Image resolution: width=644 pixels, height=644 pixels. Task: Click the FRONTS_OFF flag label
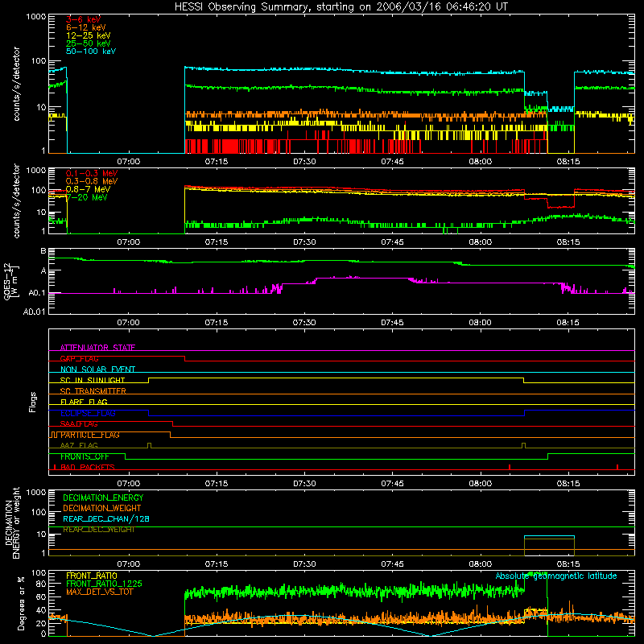[85, 456]
